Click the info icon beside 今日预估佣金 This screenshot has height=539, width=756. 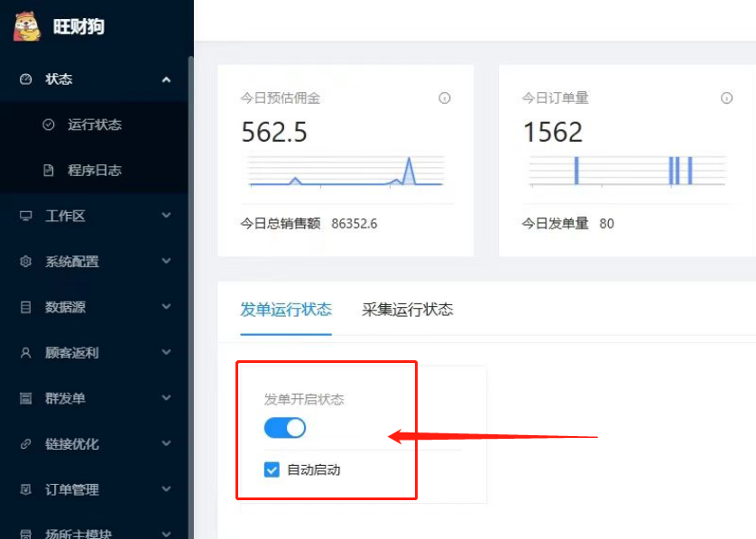(x=444, y=98)
